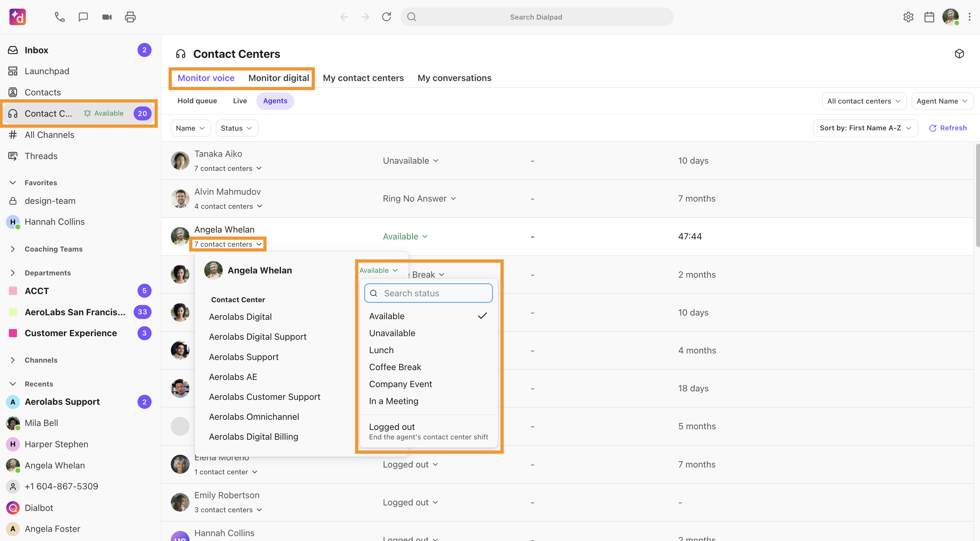Expand Tanaka Aiko's 7 contact centers
The height and width of the screenshot is (541, 980).
pos(228,168)
